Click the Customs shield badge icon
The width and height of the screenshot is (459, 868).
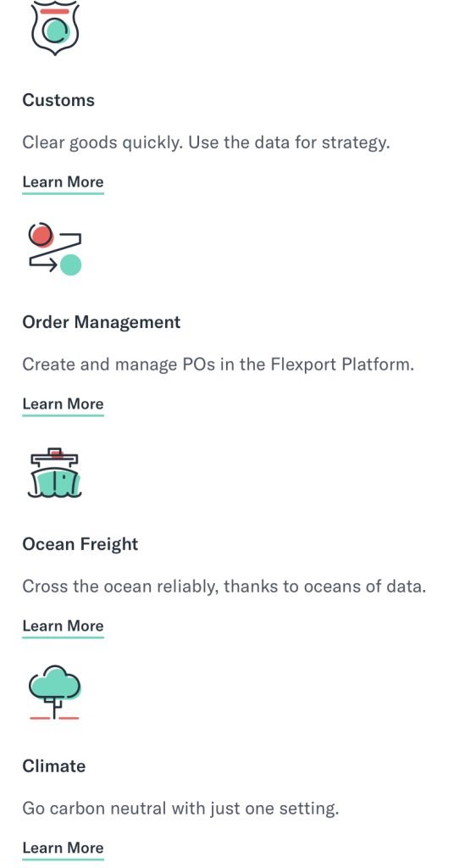[x=54, y=28]
